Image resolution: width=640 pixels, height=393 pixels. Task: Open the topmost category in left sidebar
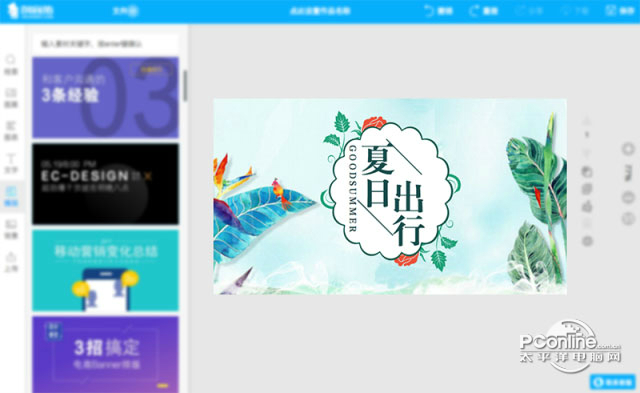click(11, 65)
